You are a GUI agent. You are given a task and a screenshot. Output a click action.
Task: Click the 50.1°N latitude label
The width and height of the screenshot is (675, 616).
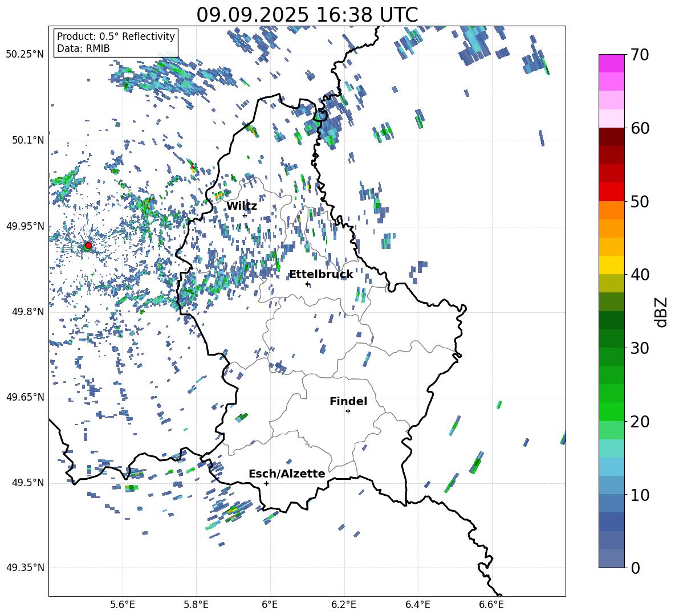pos(27,140)
